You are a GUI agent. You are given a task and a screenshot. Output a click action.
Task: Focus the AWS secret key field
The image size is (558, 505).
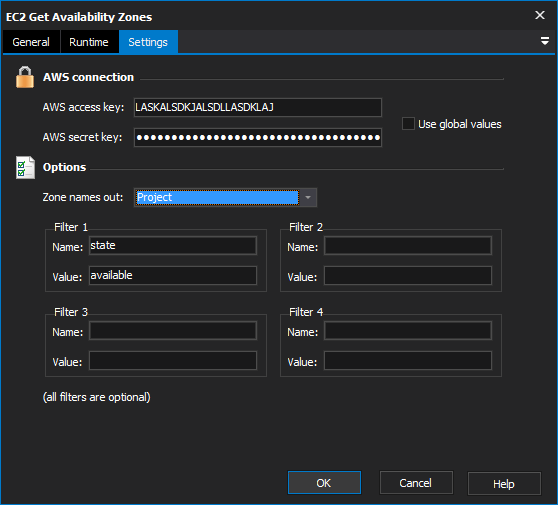pos(258,137)
